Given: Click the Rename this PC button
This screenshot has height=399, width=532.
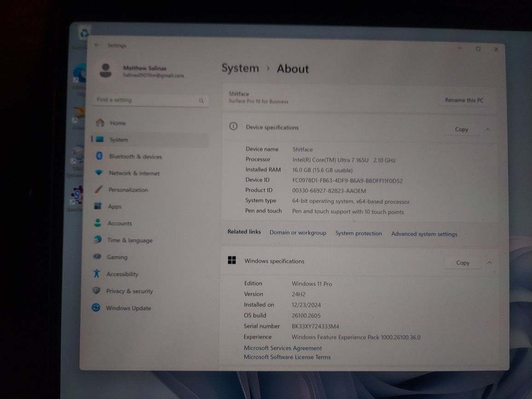Looking at the screenshot, I should point(464,100).
